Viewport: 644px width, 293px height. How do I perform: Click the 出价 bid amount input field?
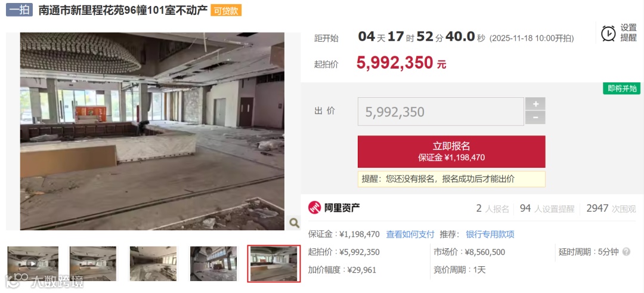(x=441, y=112)
